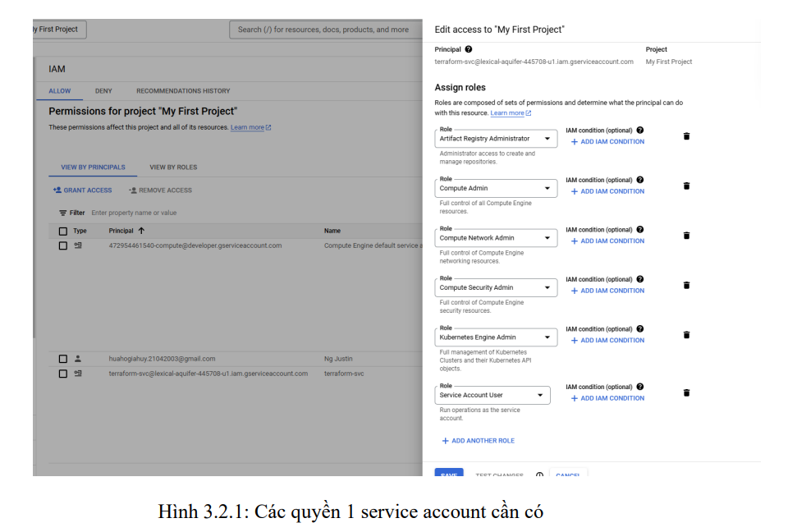Switch to the Deny tab
788x532 pixels.
pyautogui.click(x=103, y=91)
